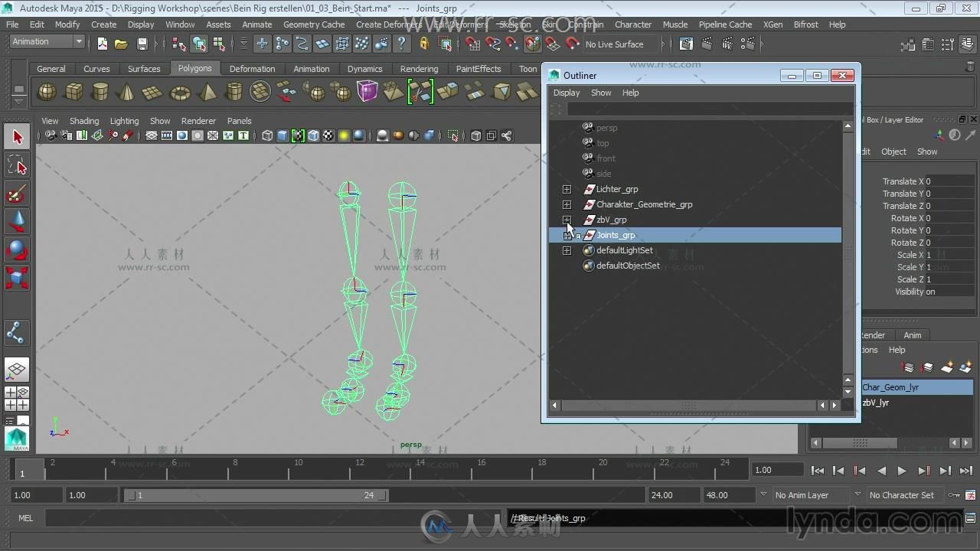Start IPR render icon
The image size is (980, 551).
point(726,44)
